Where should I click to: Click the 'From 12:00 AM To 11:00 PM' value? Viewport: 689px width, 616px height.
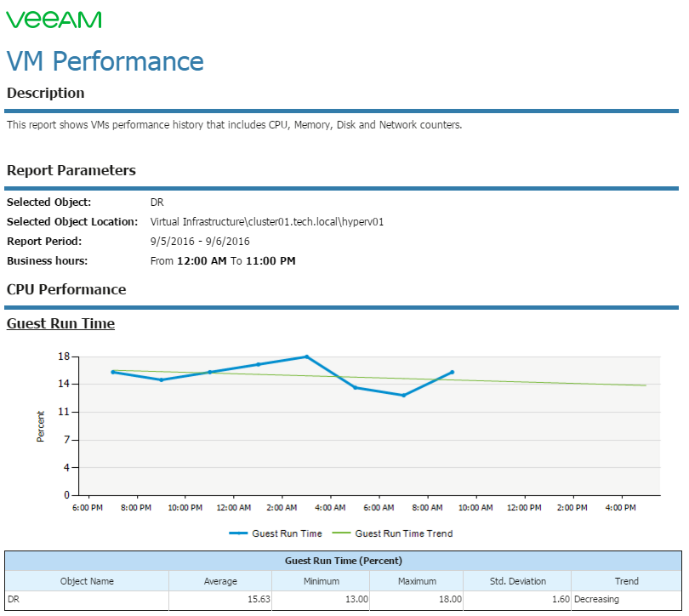pos(223,261)
